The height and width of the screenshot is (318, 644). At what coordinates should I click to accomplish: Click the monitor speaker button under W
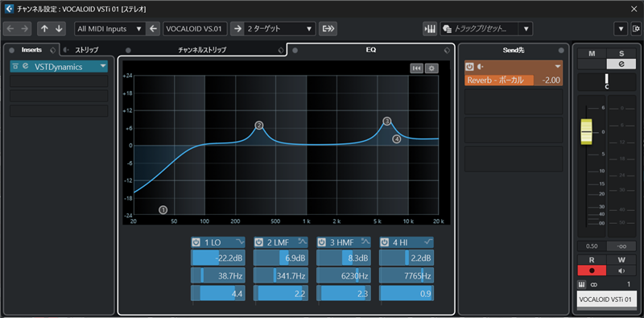tap(621, 271)
